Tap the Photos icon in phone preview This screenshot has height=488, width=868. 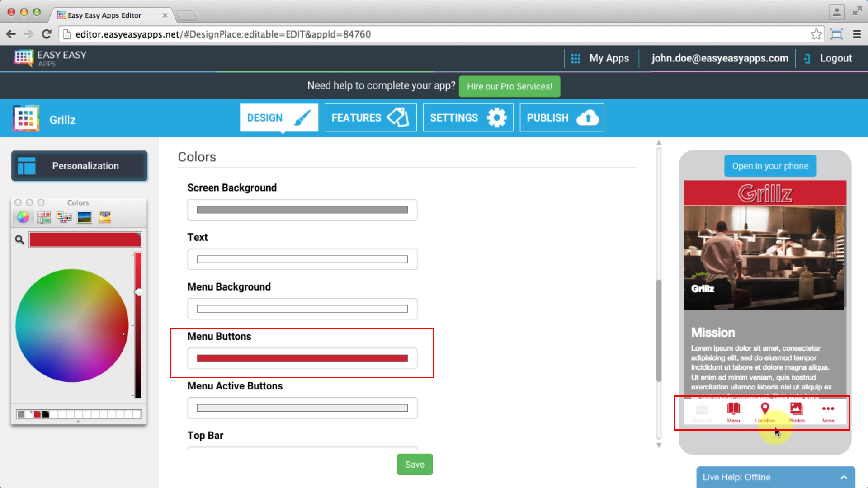[796, 409]
